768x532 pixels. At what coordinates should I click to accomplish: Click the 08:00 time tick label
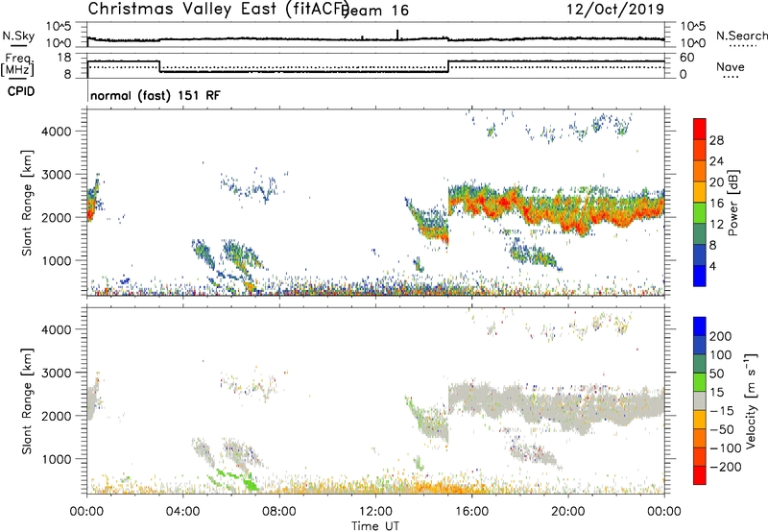point(279,512)
